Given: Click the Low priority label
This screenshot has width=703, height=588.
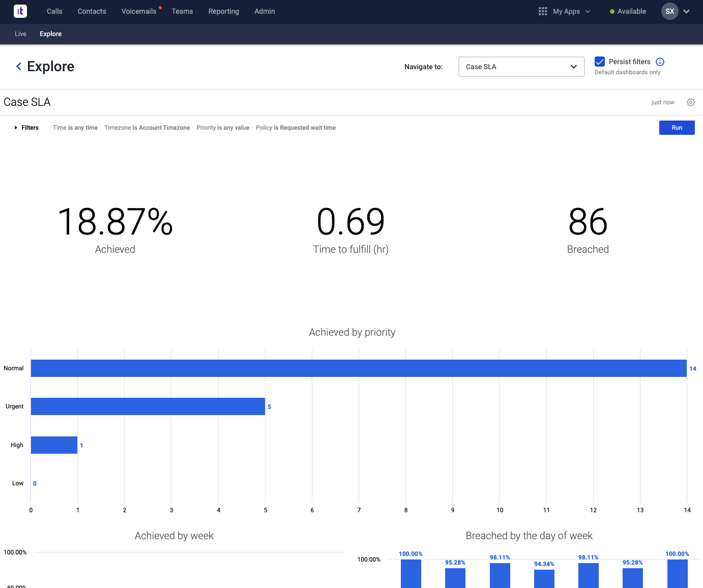Looking at the screenshot, I should tap(18, 483).
